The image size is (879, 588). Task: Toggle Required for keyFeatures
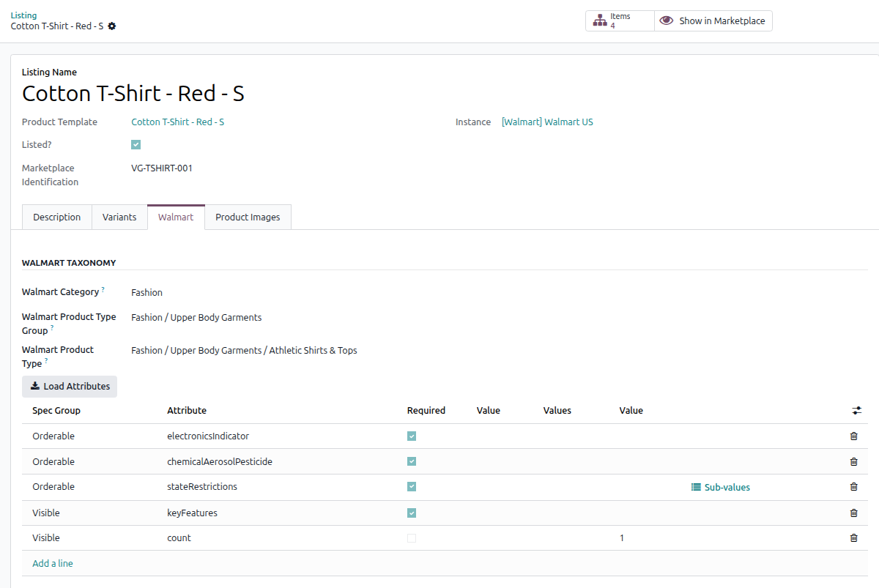(412, 513)
